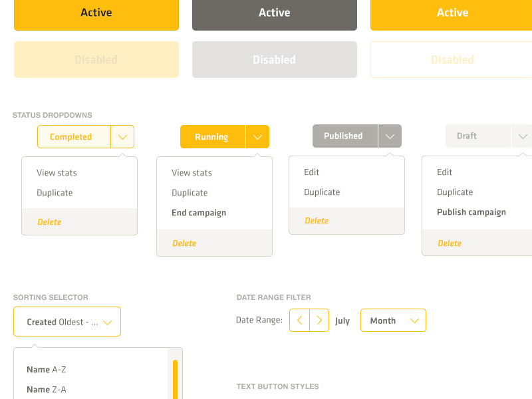
Task: Select Edit in the Draft menu
Action: coord(444,172)
